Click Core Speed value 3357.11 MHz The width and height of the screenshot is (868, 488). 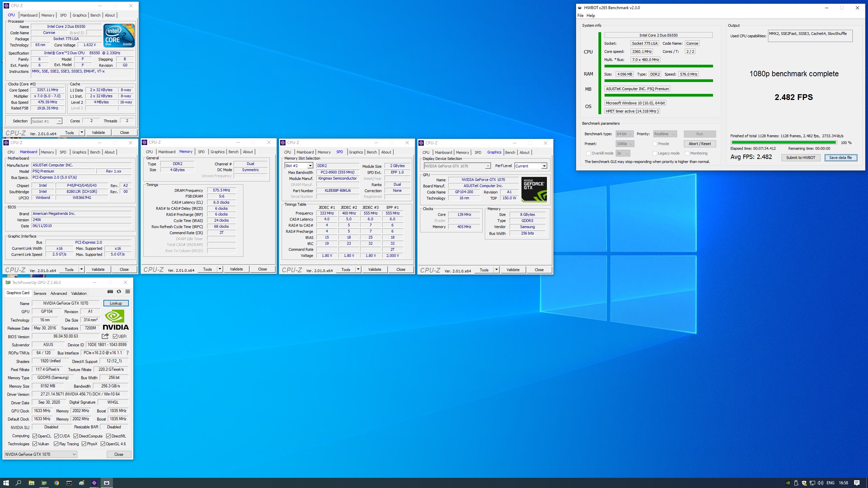[47, 90]
